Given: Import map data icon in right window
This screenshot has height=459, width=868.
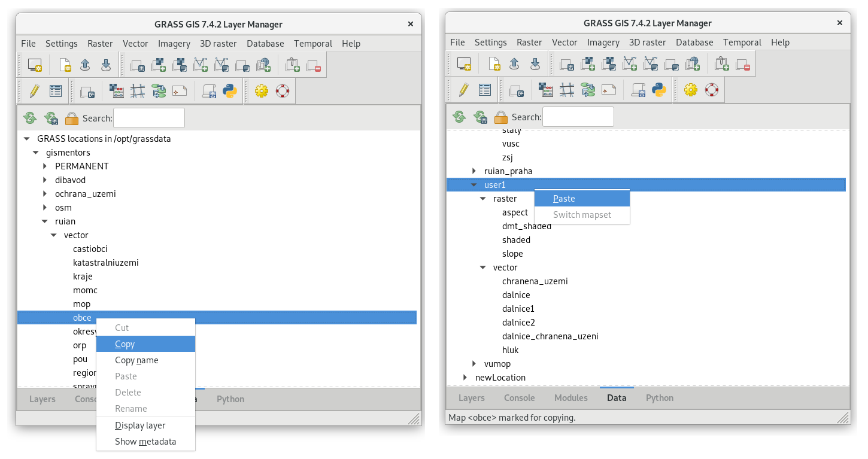Looking at the screenshot, I should [x=517, y=90].
